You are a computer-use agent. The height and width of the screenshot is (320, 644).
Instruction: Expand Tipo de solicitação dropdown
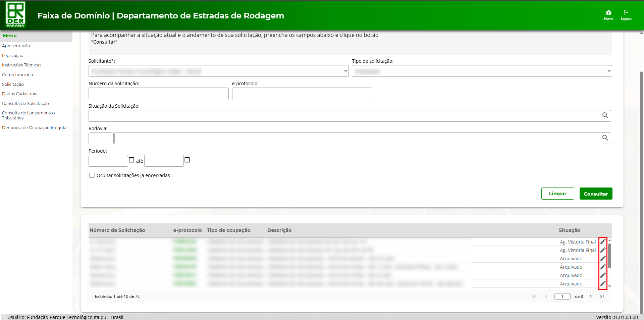pos(482,71)
